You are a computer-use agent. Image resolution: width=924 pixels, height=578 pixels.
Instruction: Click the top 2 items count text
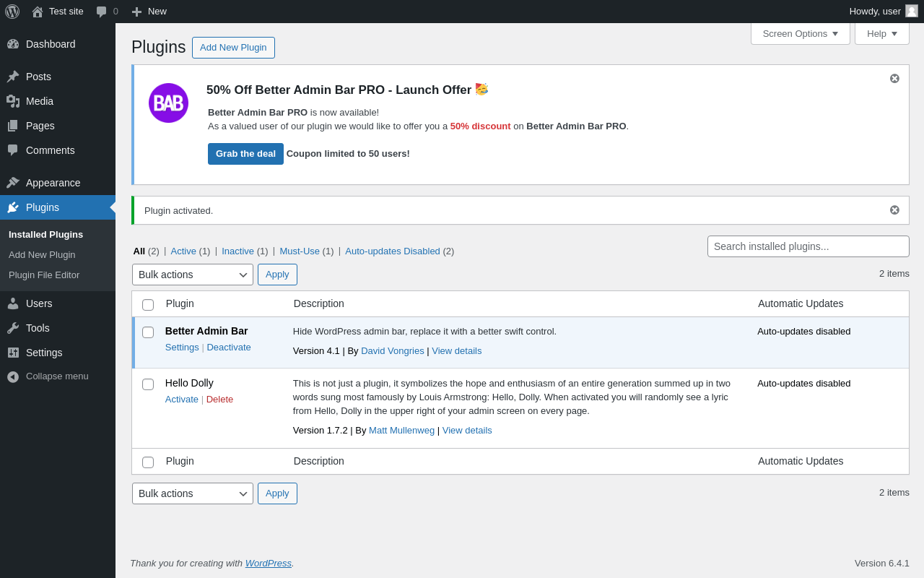point(894,273)
